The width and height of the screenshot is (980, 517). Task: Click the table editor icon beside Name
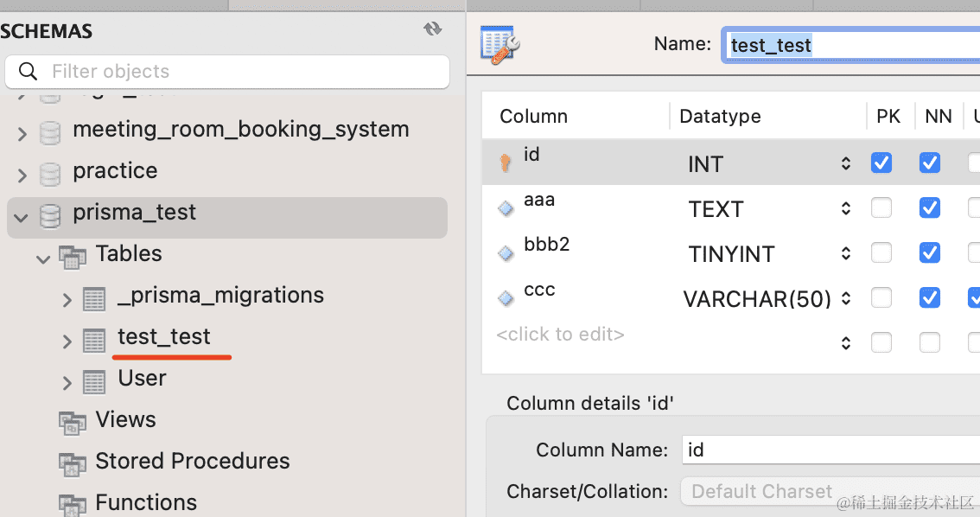coord(500,44)
